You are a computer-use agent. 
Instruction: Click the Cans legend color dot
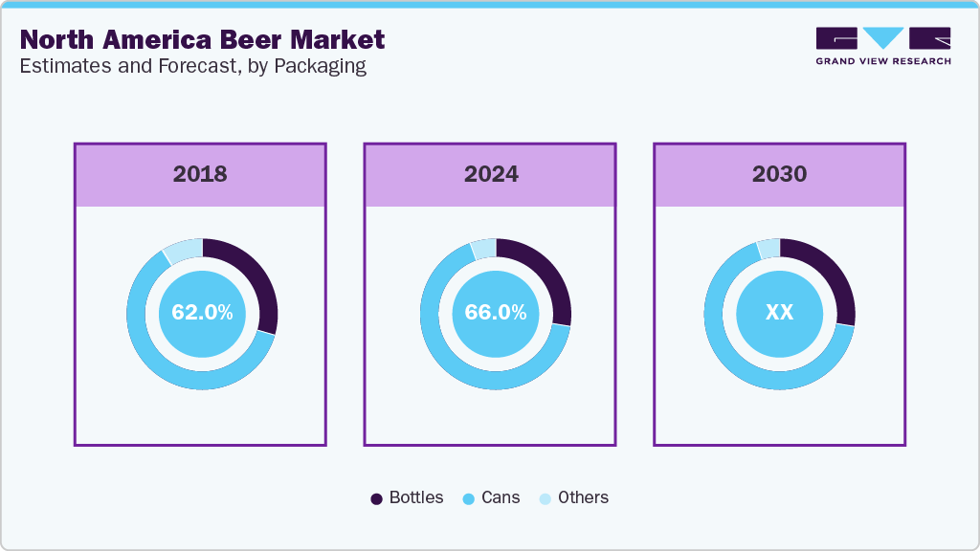click(468, 498)
